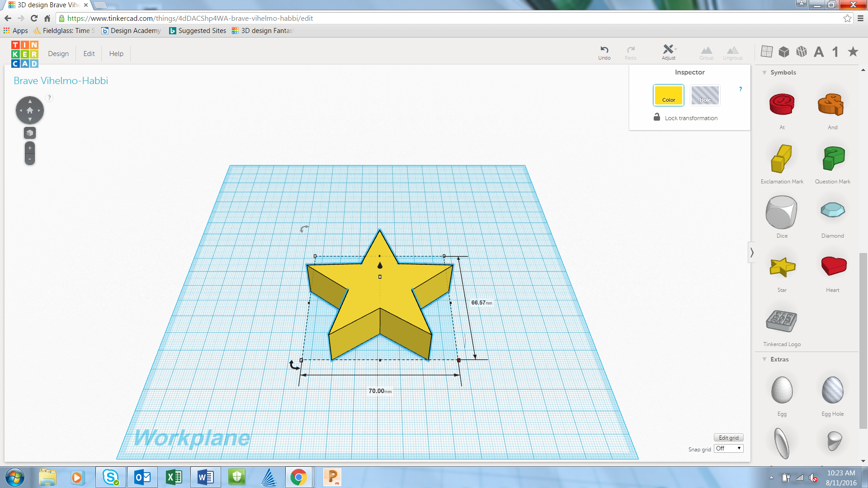868x488 pixels.
Task: Click the yellow Color swatch in Inspector
Action: coord(668,95)
